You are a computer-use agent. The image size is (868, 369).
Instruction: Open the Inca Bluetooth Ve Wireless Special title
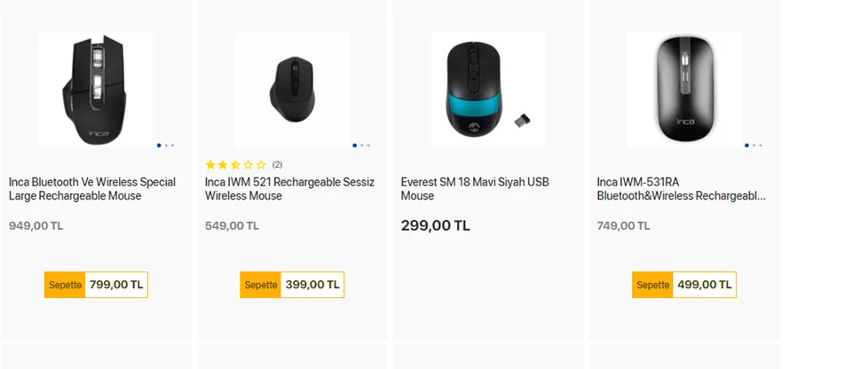(92, 189)
